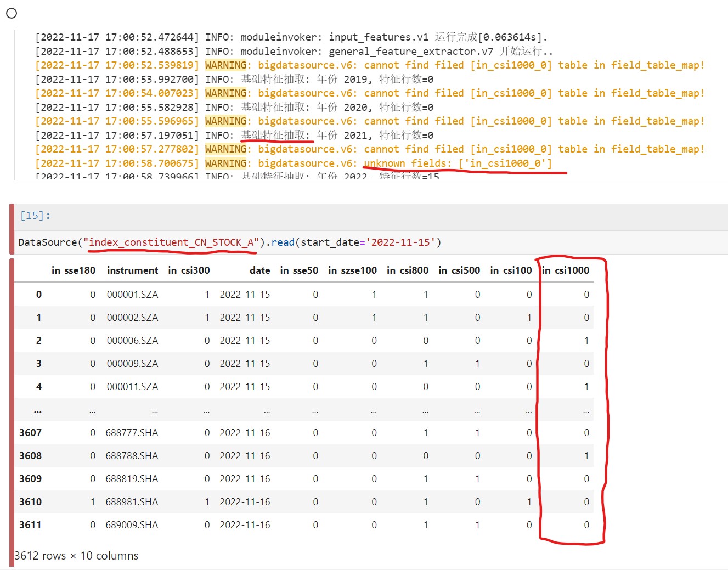Click the log line '年份 2021, 特征行数=0'
The width and height of the screenshot is (728, 570).
click(234, 135)
